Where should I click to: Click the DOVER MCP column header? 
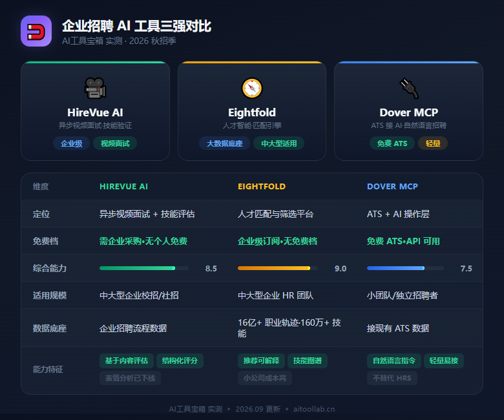click(392, 186)
